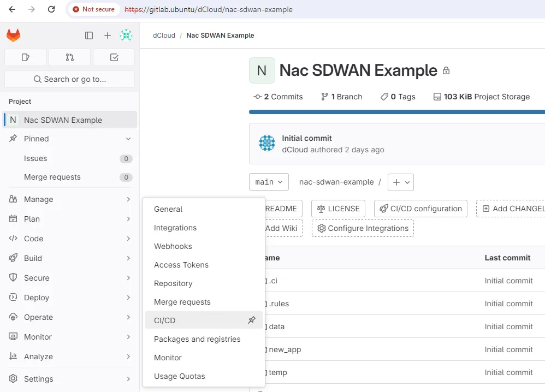Open assigned issues icon button

[x=25, y=57]
